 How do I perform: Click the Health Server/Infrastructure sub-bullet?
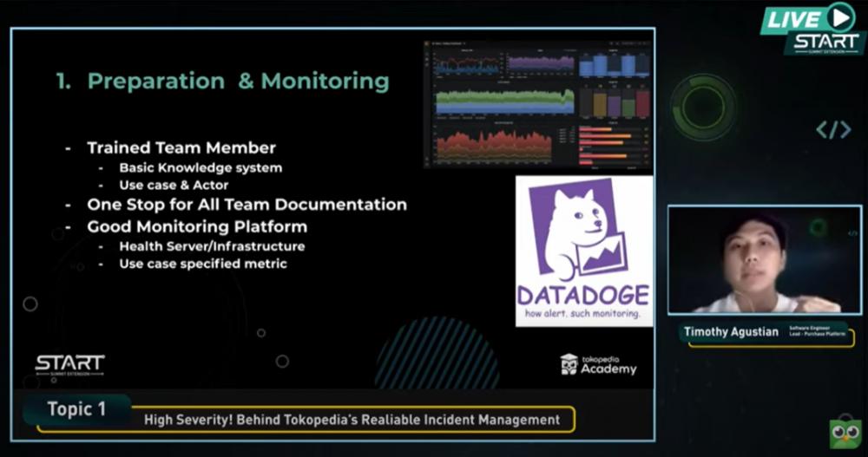click(212, 246)
